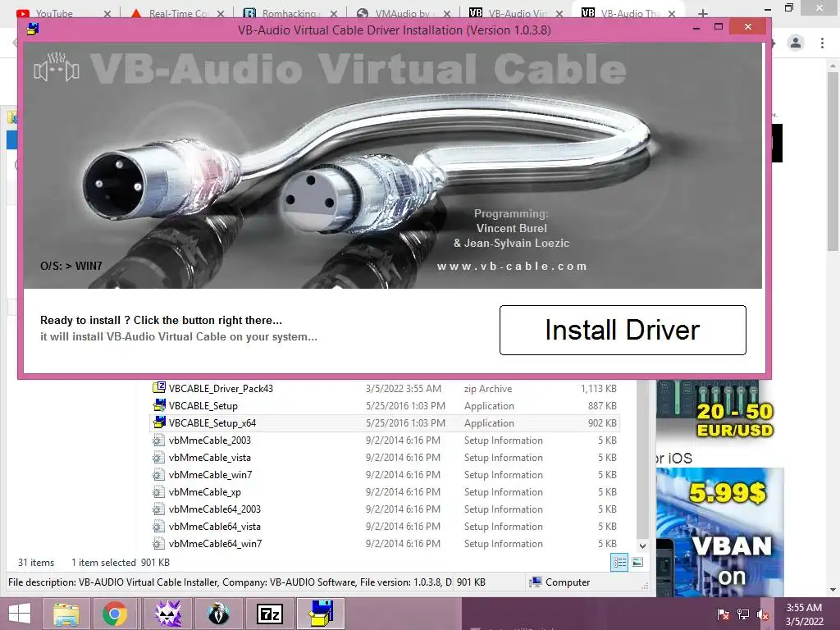Click the vbMmeCable64_win7 setup file icon

[x=158, y=543]
